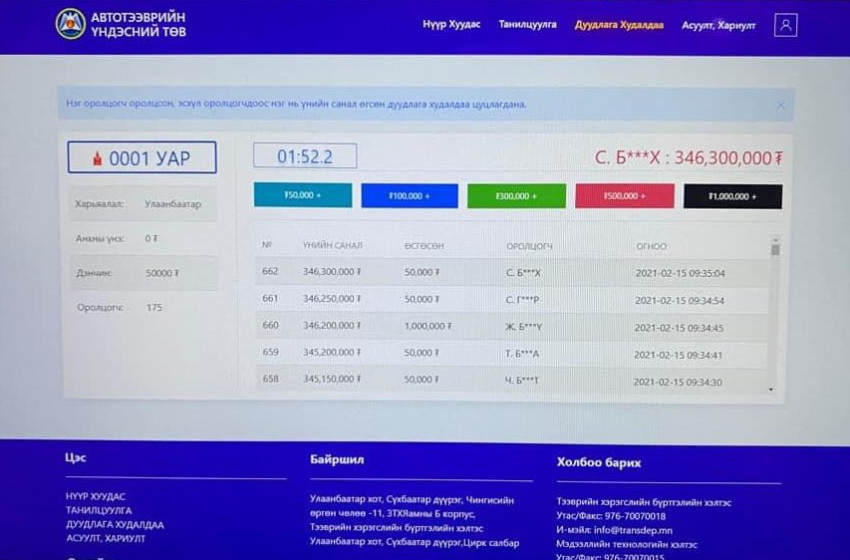Select Дуудлага Худалдаа menu item
Screen dimensions: 850x560
point(619,25)
